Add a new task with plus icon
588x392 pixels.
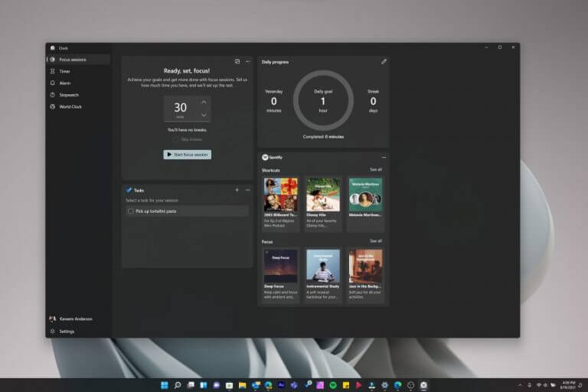click(x=237, y=190)
